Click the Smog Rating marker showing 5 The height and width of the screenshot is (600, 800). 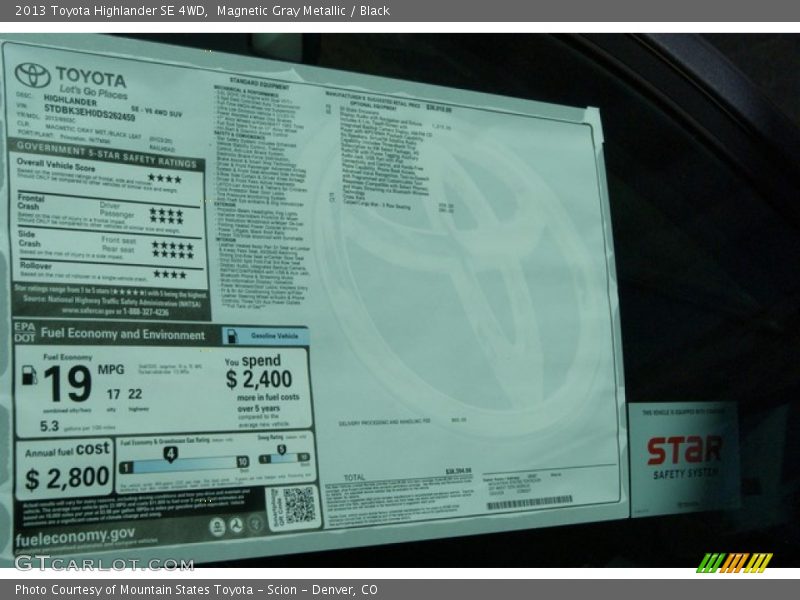tap(283, 447)
